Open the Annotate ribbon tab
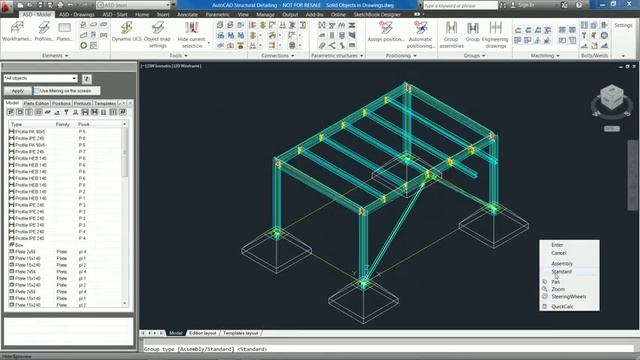This screenshot has width=640, height=360. click(x=187, y=14)
